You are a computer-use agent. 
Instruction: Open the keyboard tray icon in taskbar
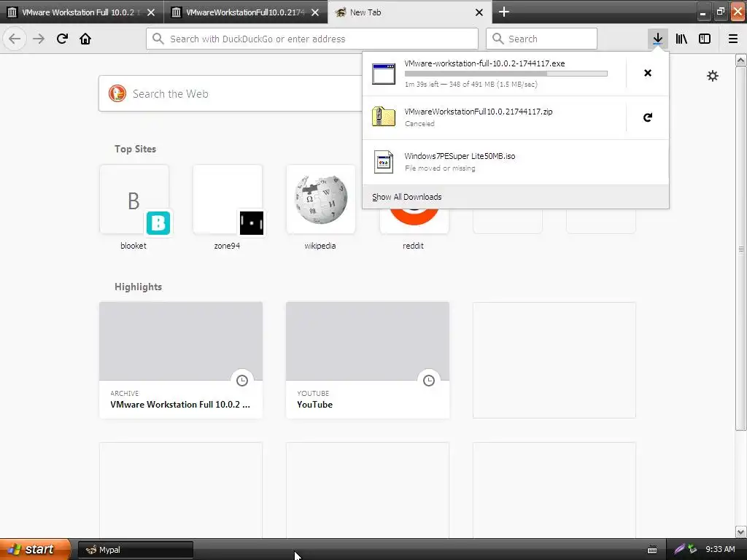652,550
